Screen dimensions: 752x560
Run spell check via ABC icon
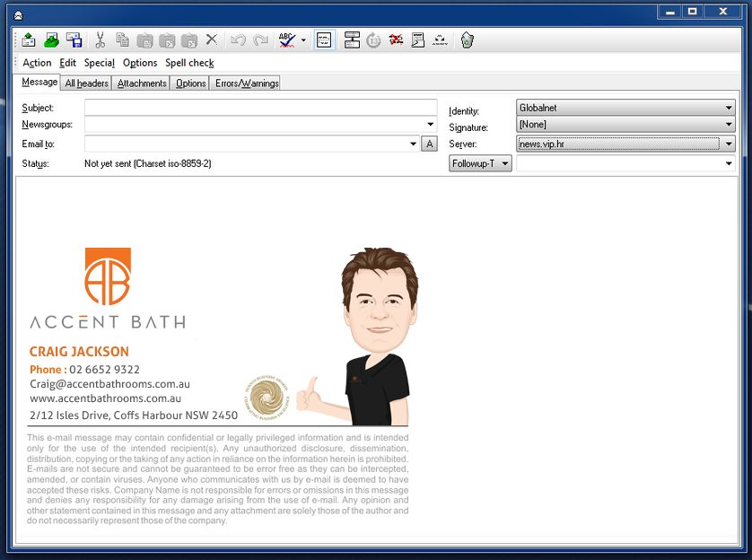[287, 40]
